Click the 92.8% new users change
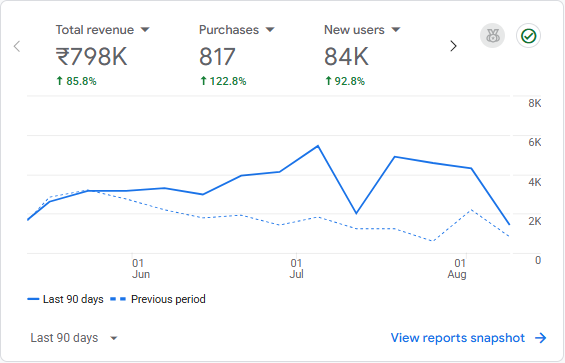 [345, 81]
